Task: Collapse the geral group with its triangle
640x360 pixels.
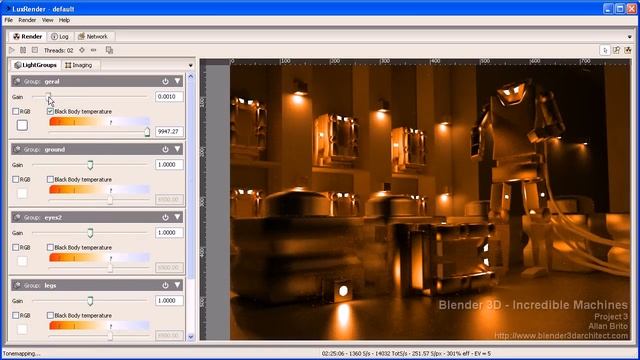Action: click(x=178, y=81)
